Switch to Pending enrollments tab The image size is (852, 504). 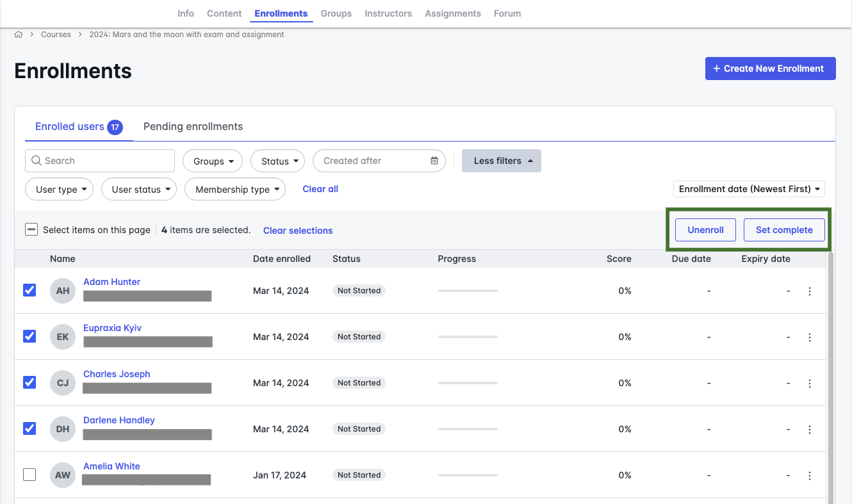tap(193, 126)
